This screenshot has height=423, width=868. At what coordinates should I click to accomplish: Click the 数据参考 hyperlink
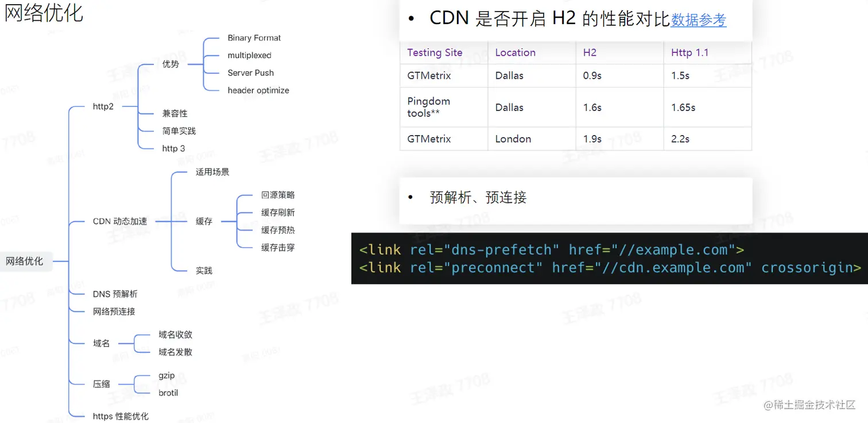[x=699, y=20]
